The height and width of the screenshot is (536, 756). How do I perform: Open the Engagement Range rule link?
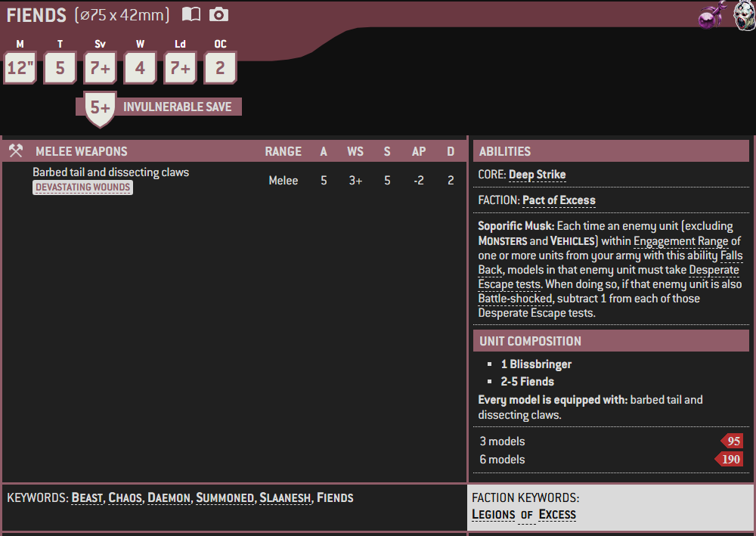coord(680,241)
